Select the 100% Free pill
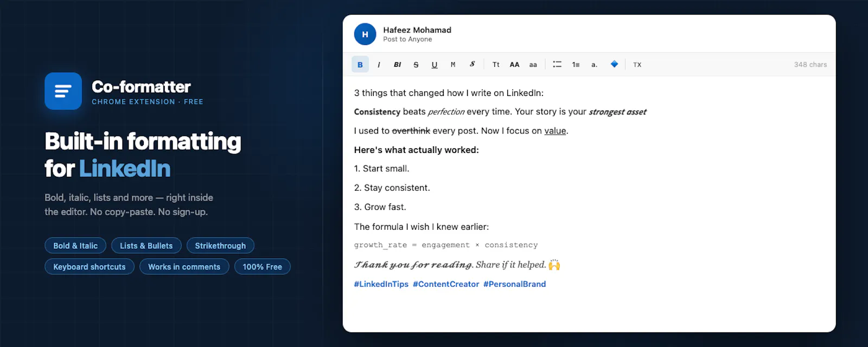The image size is (868, 347). tap(263, 267)
